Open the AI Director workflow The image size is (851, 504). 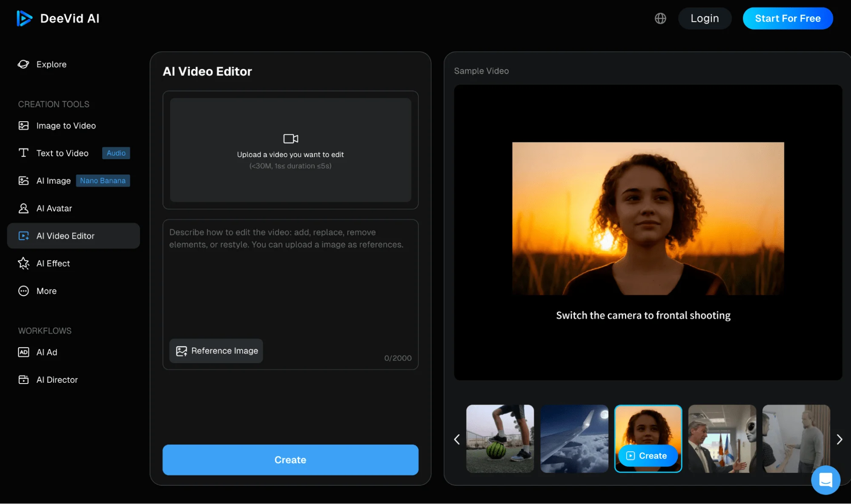(x=57, y=379)
